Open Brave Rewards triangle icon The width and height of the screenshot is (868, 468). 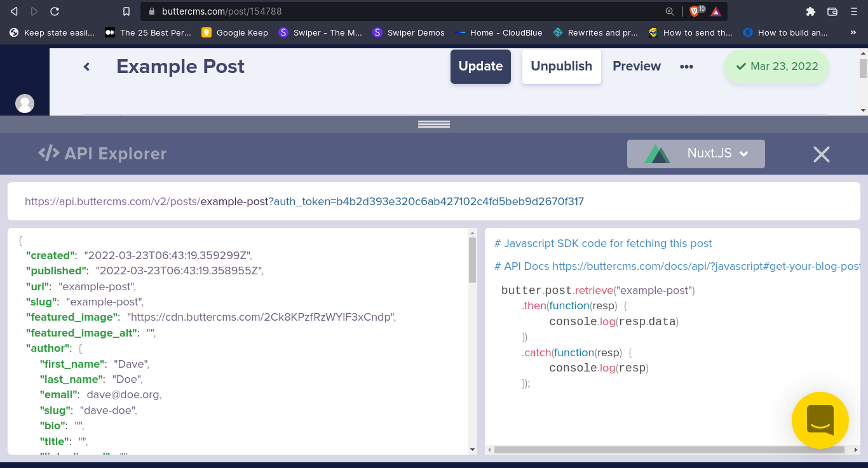tap(716, 11)
